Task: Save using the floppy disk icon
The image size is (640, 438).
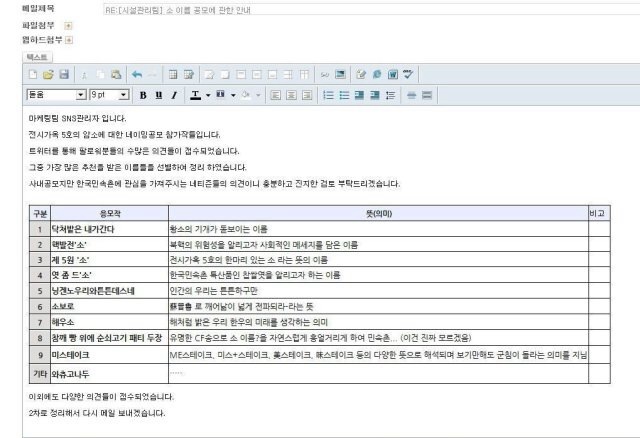Action: point(63,75)
